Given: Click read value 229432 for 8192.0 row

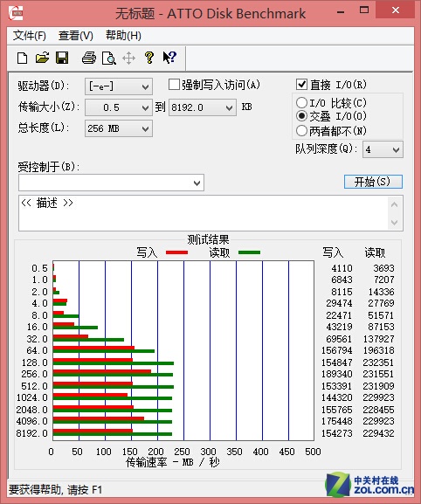Looking at the screenshot, I should 378,433.
